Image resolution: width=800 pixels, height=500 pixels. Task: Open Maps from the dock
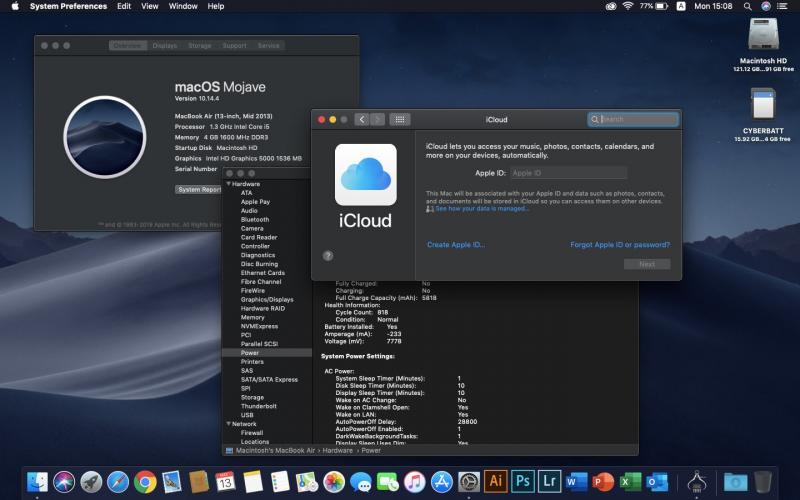(x=307, y=482)
